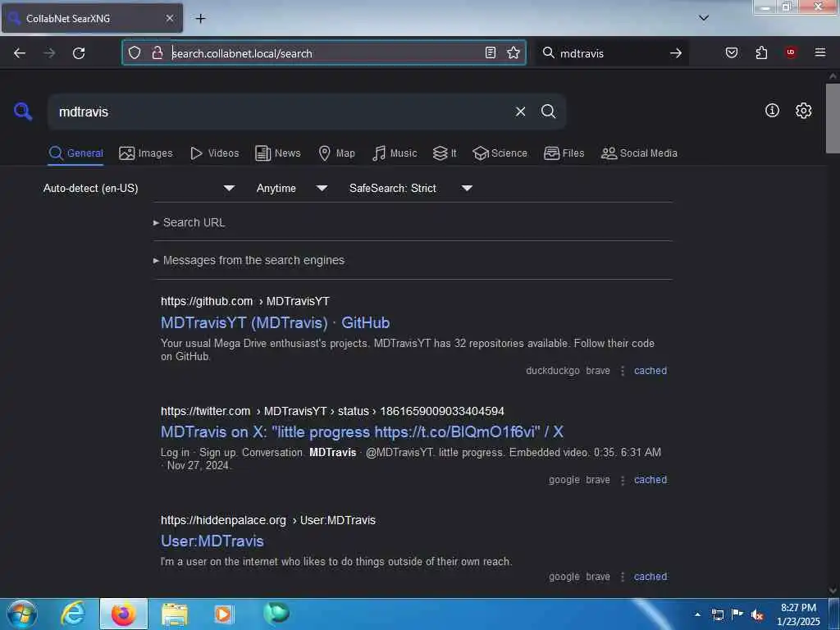Open SearXNG preferences gear icon
Screen dimensions: 840x630
(804, 111)
